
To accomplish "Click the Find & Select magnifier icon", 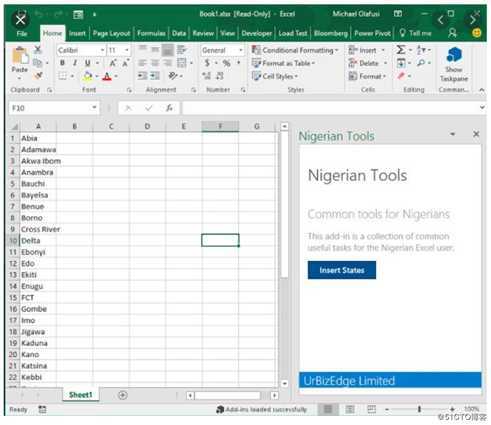I will pos(421,63).
